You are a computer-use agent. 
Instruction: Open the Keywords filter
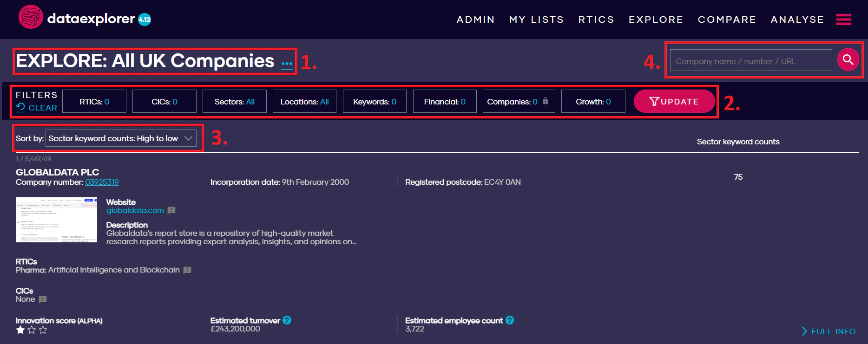click(x=375, y=101)
